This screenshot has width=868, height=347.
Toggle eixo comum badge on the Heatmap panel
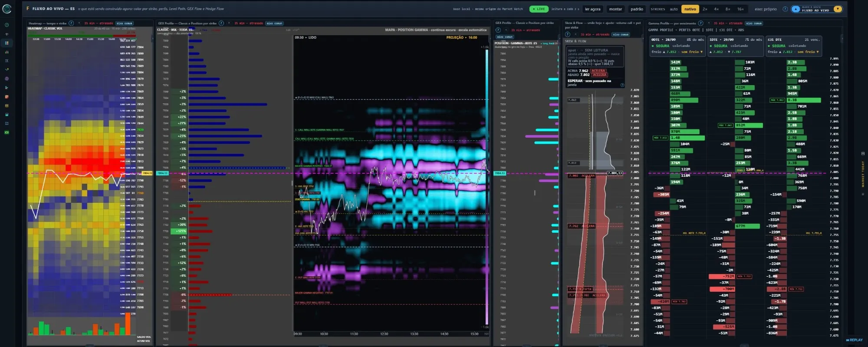(125, 23)
